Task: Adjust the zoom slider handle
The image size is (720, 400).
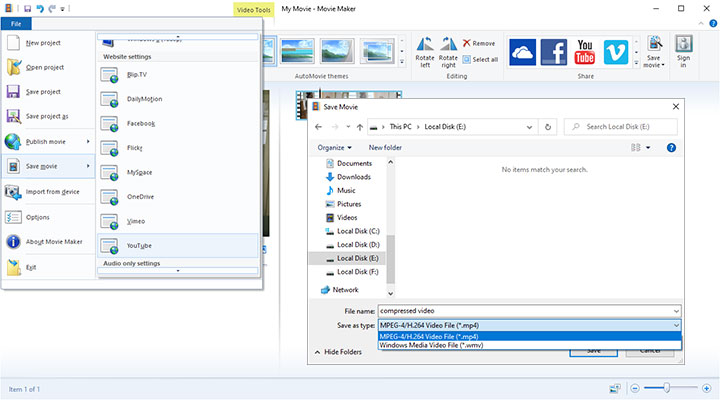Action: tap(666, 389)
